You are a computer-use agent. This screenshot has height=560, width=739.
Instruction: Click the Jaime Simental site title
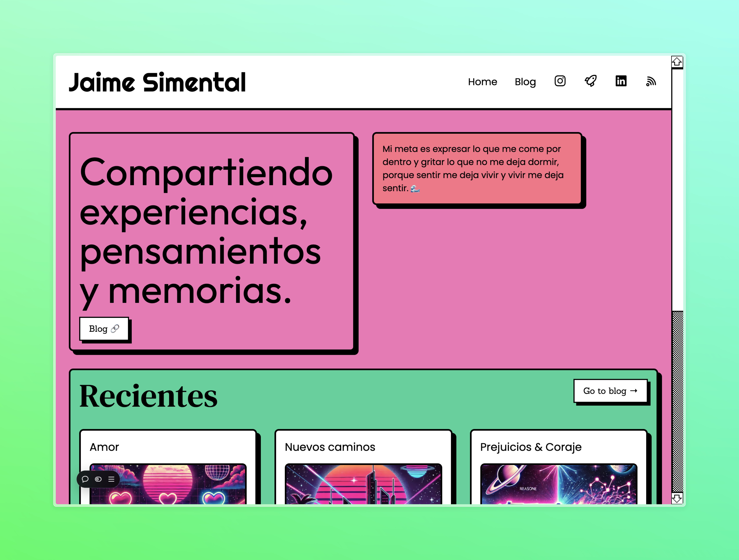click(157, 82)
